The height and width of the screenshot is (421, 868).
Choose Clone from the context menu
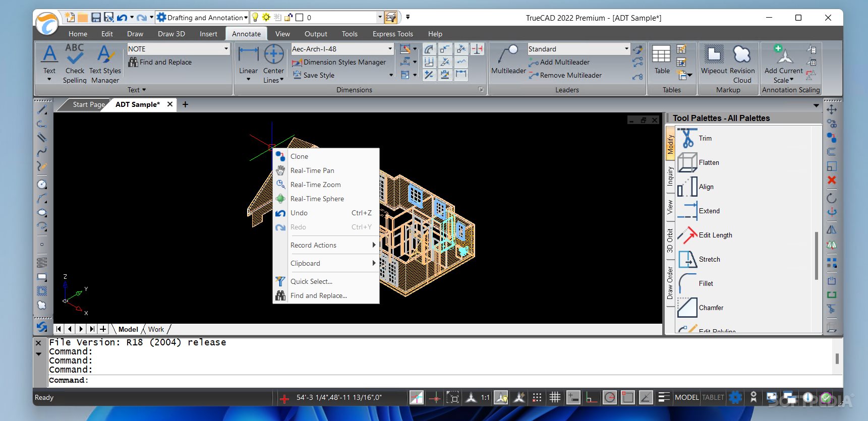[x=326, y=156]
